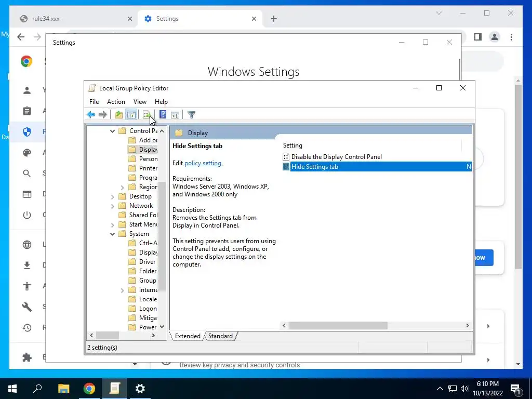Select the Logon folder under System
Screen dimensions: 532x399
coord(143,309)
